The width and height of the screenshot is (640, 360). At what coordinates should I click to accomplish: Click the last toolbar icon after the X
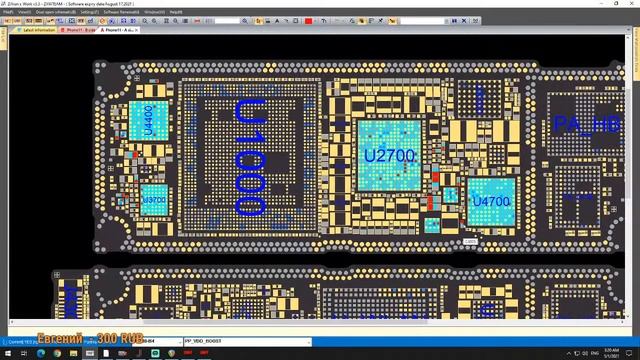click(x=476, y=21)
